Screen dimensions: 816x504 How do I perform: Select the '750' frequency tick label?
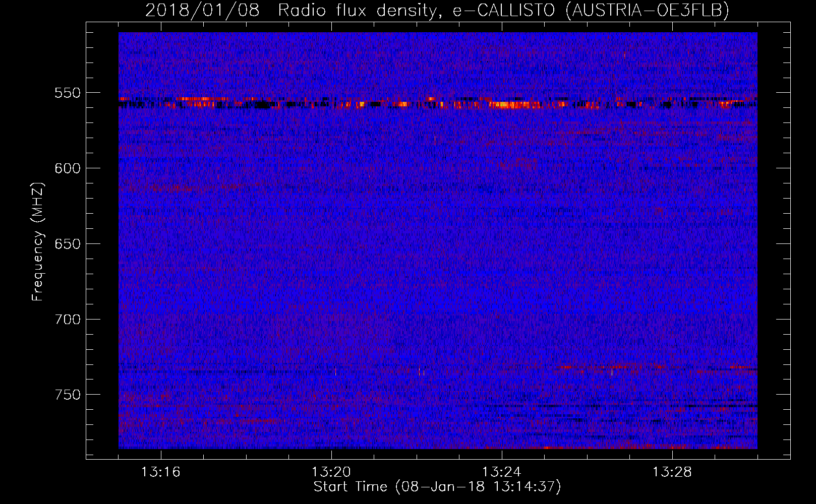(x=68, y=395)
